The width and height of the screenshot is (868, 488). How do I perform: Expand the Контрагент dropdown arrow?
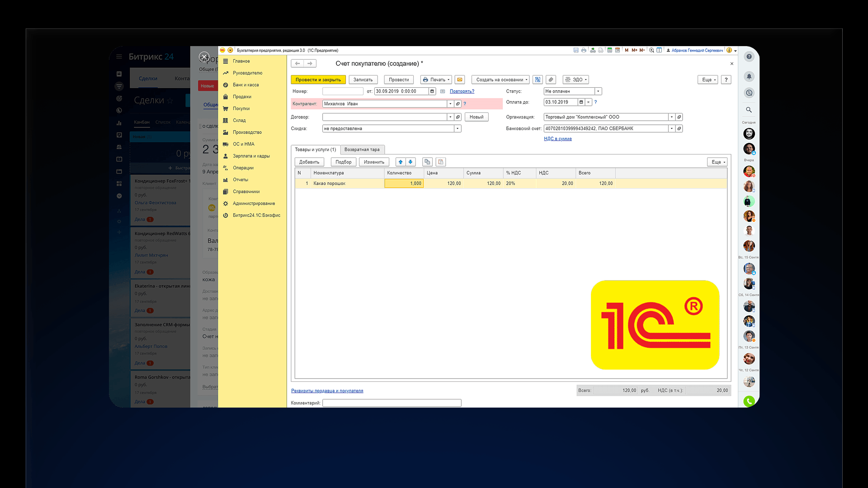pos(450,104)
